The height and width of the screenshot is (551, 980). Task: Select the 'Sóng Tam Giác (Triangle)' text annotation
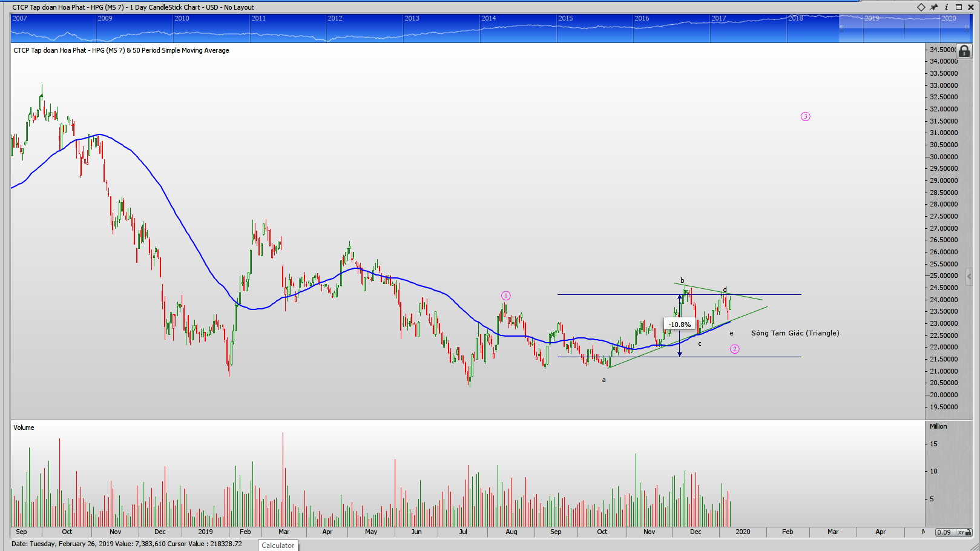[795, 333]
